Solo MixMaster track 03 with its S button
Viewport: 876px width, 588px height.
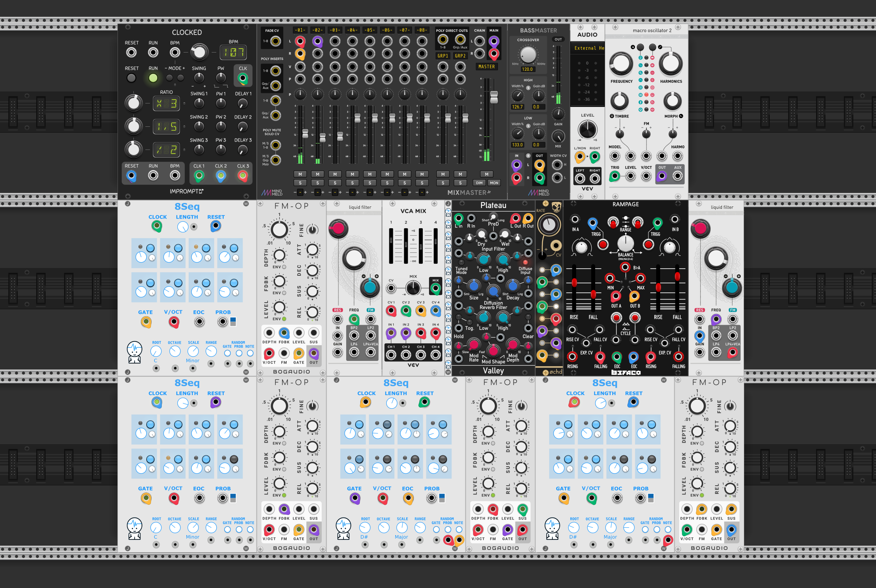click(335, 183)
